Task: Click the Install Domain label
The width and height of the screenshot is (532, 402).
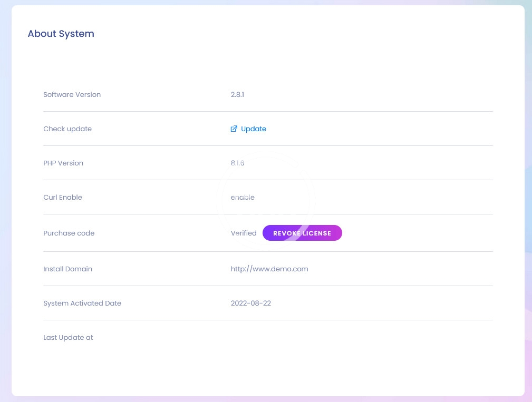Action: (x=67, y=269)
